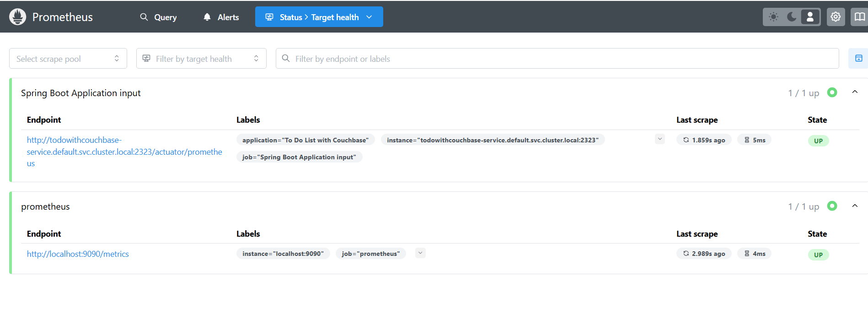The width and height of the screenshot is (868, 336).
Task: Click green health ring for prometheus pool
Action: 832,206
